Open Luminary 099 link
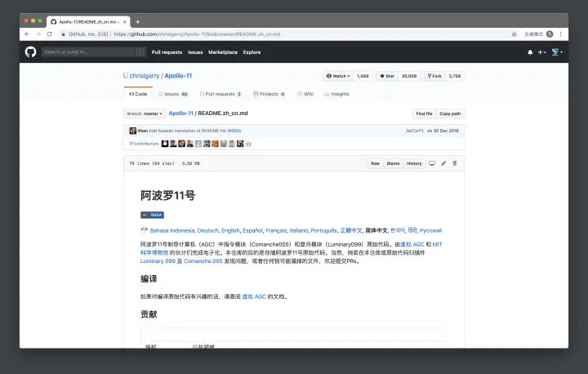Image resolution: width=588 pixels, height=374 pixels. 158,261
